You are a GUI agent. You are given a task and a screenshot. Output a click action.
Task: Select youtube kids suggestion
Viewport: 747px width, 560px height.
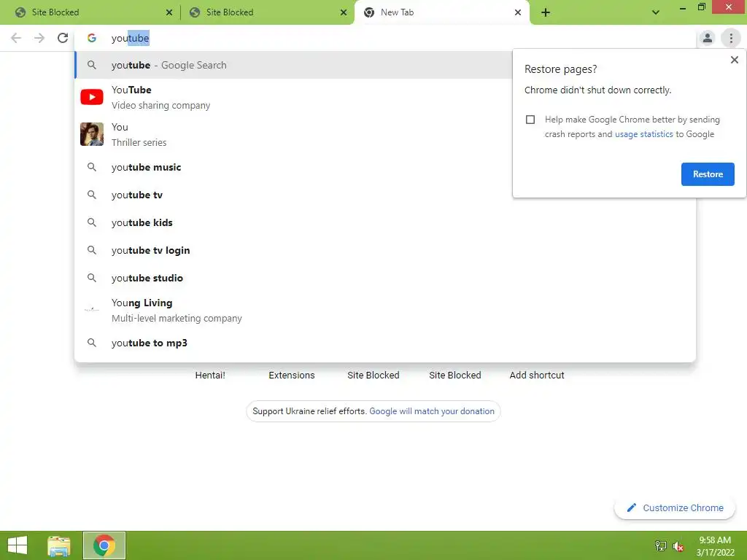coord(385,222)
